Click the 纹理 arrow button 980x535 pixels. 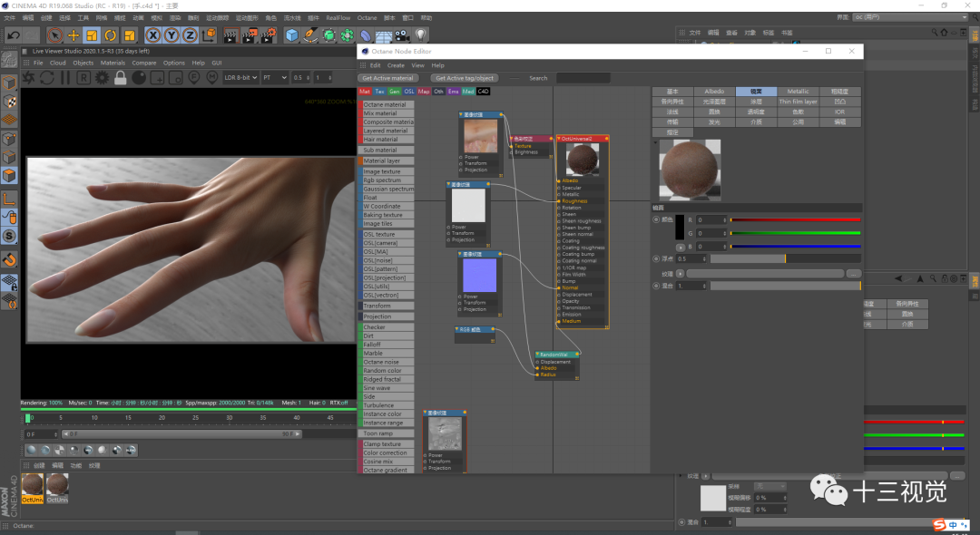pos(681,274)
